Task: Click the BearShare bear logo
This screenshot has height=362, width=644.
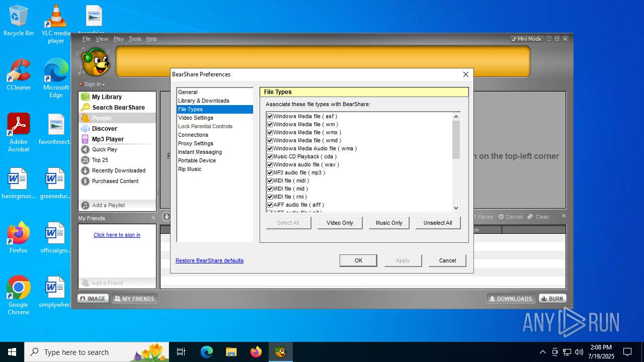Action: click(x=95, y=61)
